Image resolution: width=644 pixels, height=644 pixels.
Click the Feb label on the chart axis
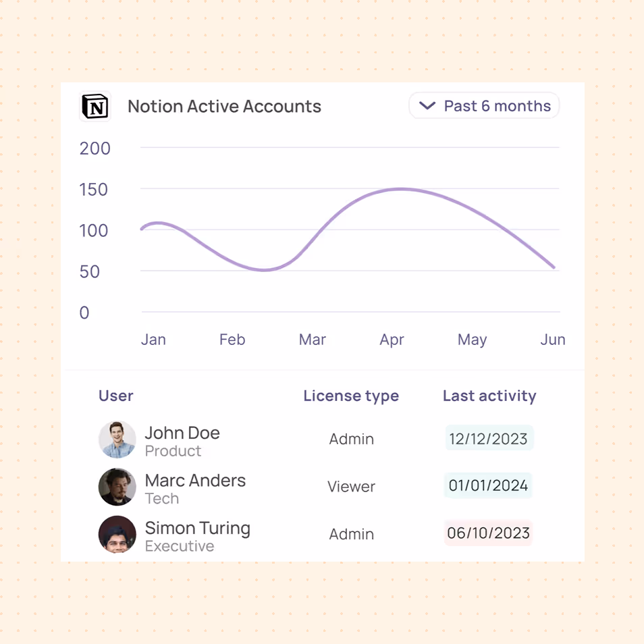click(232, 340)
